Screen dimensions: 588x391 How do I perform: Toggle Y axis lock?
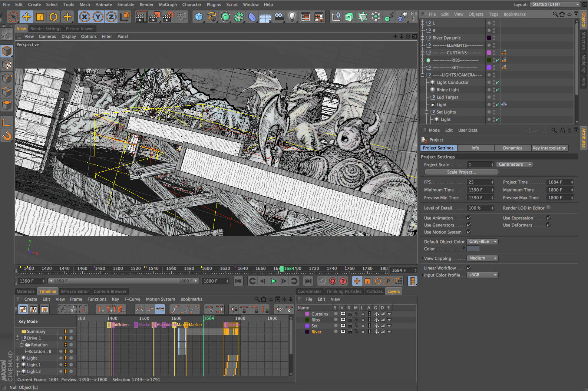98,17
